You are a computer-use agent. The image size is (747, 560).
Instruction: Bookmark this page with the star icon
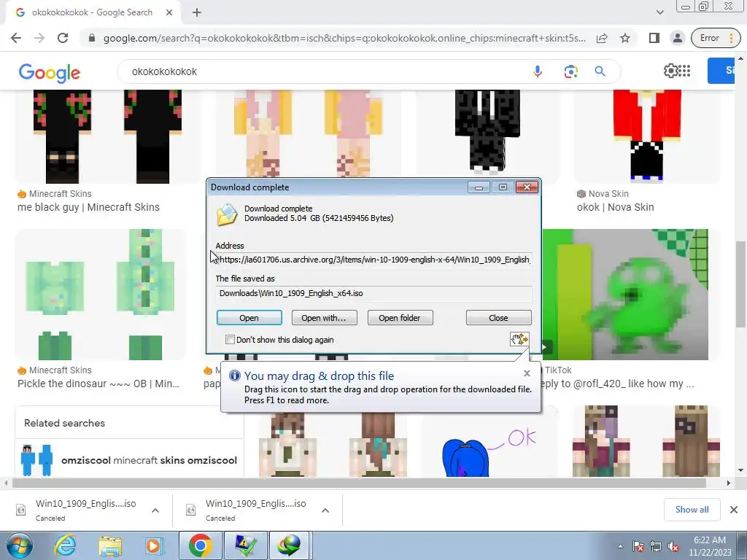(x=625, y=38)
